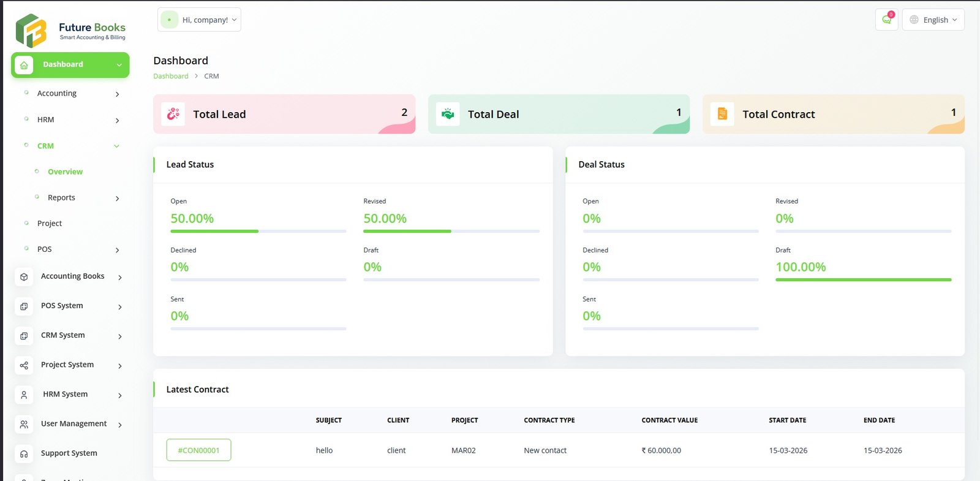Open contract #CON00001
Viewport: 980px width, 481px height.
pyautogui.click(x=198, y=450)
